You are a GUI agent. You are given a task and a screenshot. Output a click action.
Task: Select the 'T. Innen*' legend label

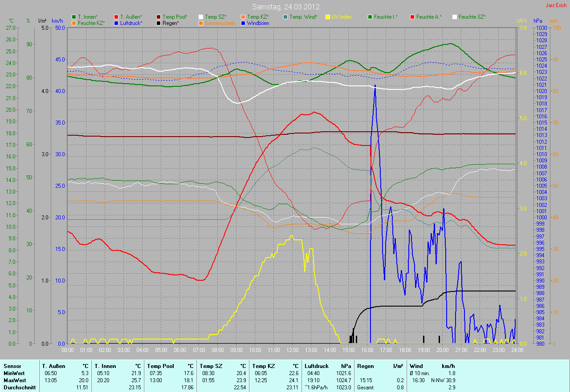[88, 17]
